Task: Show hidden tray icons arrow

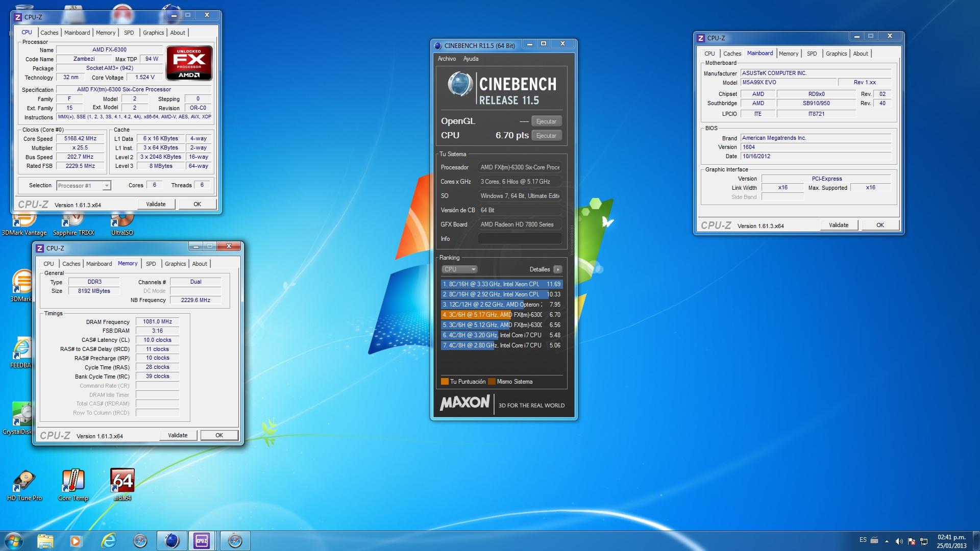Action: [887, 541]
